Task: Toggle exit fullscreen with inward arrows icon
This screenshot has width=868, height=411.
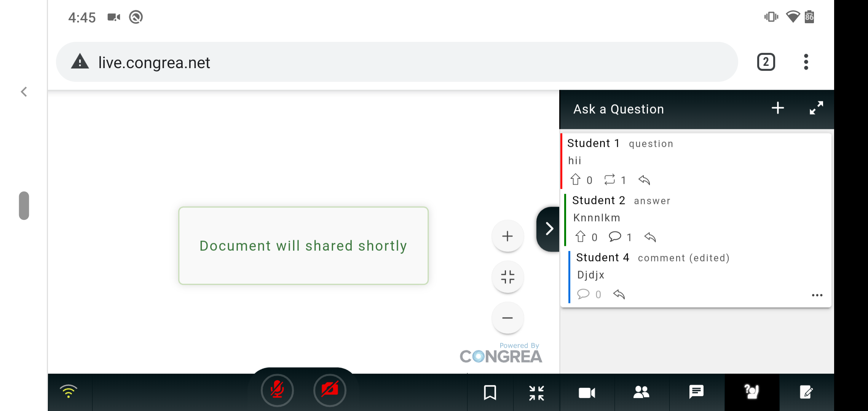Action: (x=537, y=392)
